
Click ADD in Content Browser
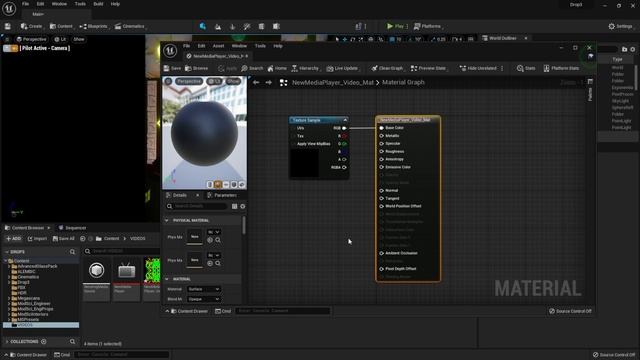coord(13,239)
